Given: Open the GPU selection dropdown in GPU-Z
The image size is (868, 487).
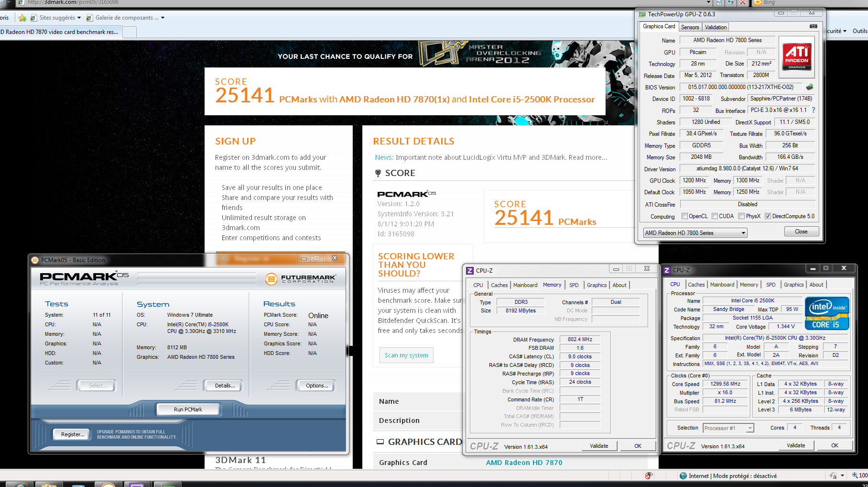Looking at the screenshot, I should pos(695,233).
